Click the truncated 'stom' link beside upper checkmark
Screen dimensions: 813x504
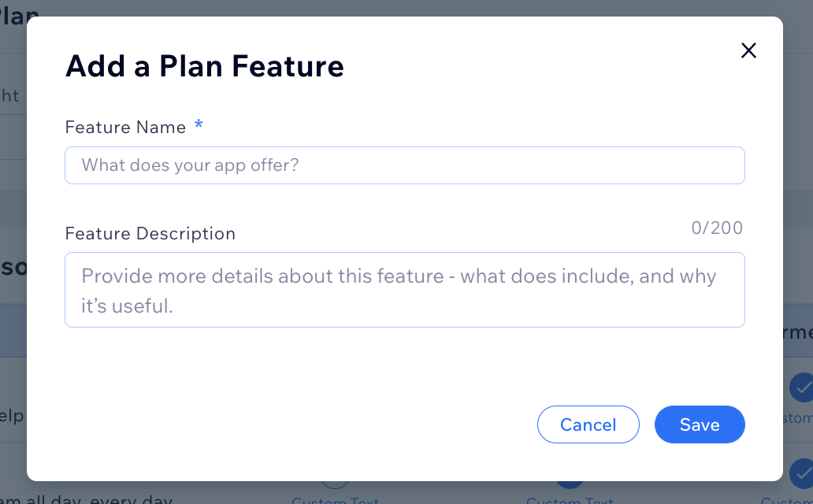coord(797,418)
